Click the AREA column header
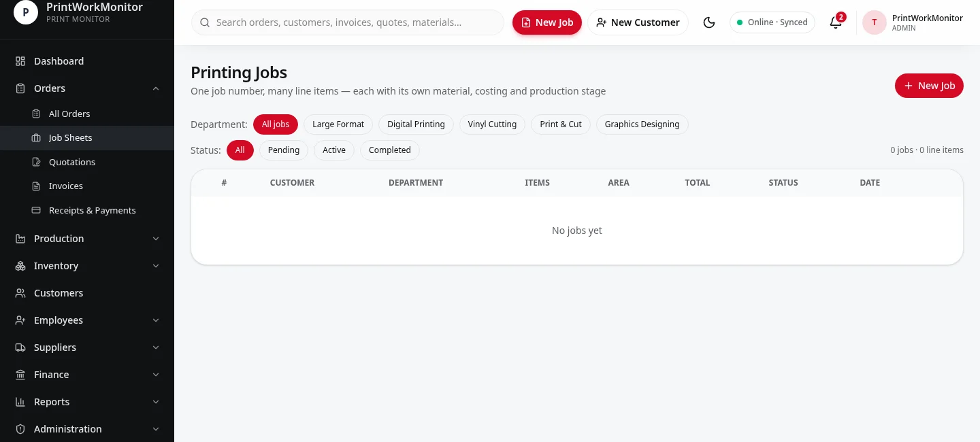 (x=619, y=183)
